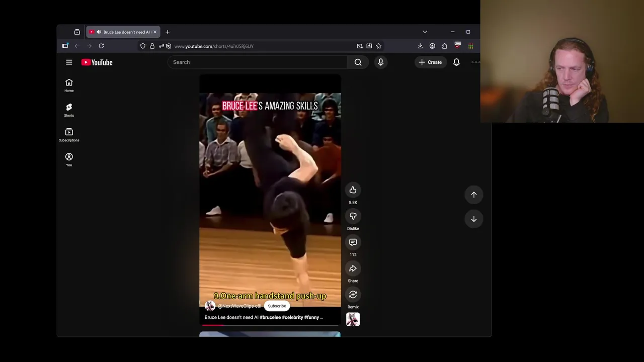Go to the YouTube logo home link
The image size is (644, 362).
coord(97,62)
